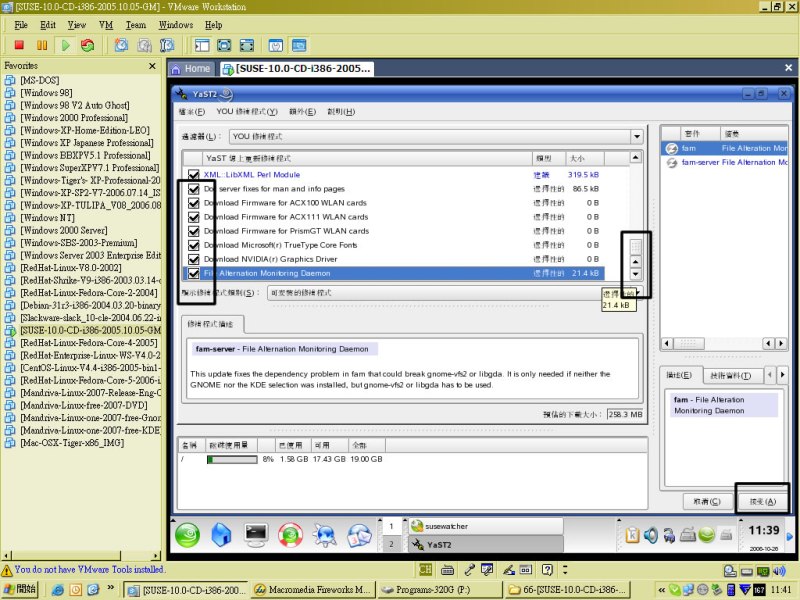Select [Windows 2000 Server] in Favorites
This screenshot has width=800, height=600.
[63, 230]
